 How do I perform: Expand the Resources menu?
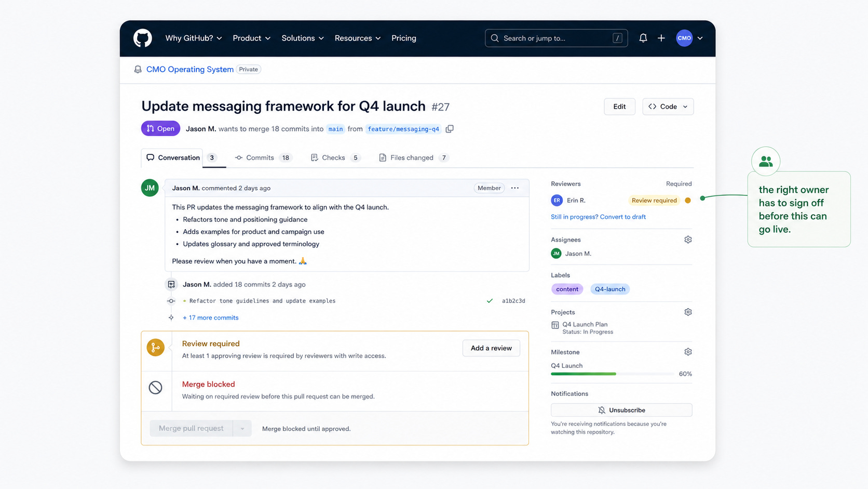point(358,38)
